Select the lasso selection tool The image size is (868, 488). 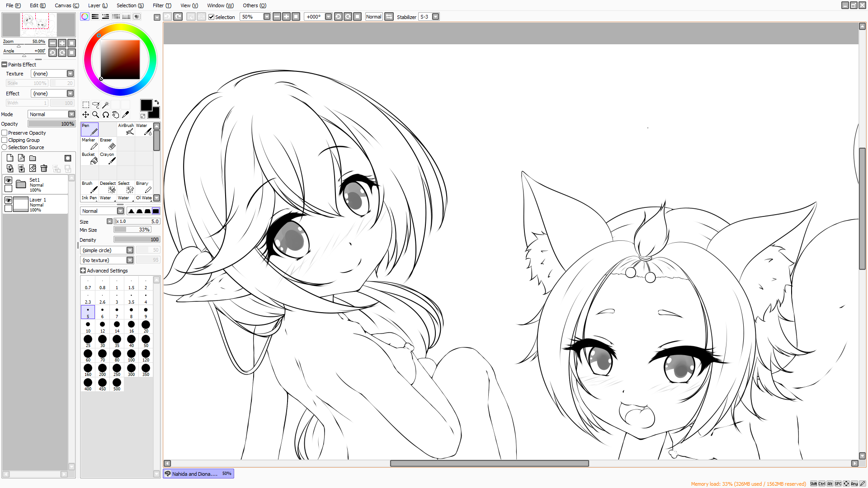point(95,104)
